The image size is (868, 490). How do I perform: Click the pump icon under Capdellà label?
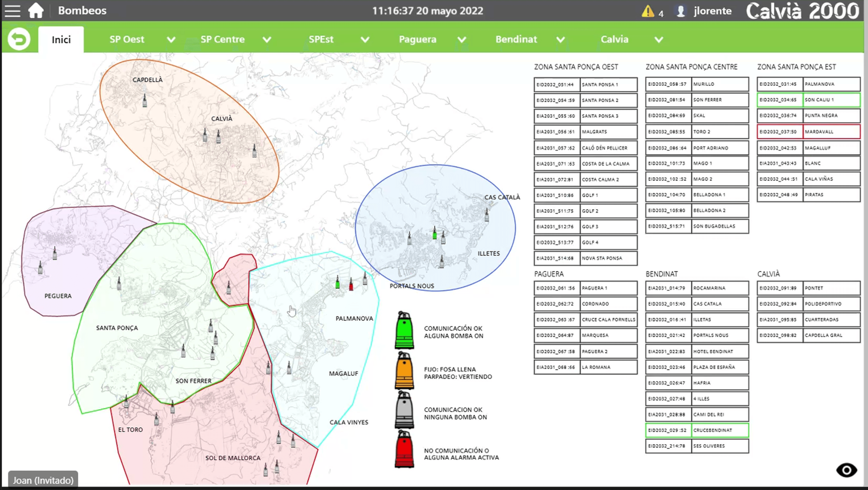click(145, 100)
